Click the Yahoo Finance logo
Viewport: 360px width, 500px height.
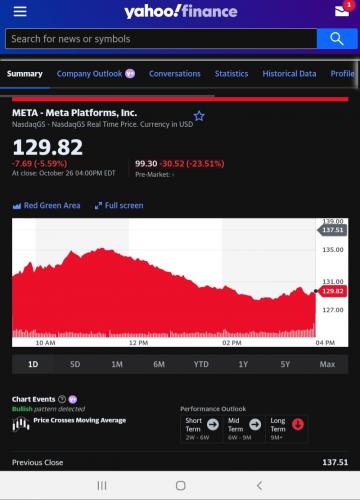coord(181,11)
